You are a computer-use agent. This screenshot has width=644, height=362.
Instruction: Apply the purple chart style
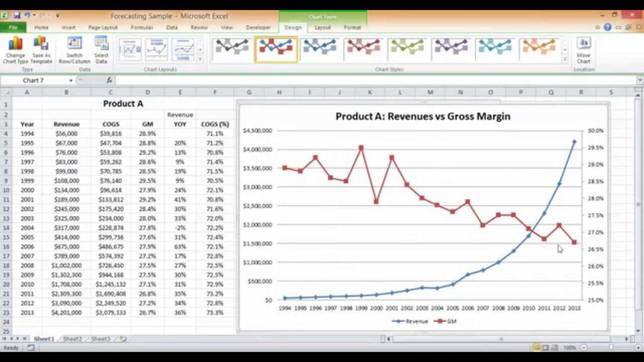pyautogui.click(x=452, y=49)
